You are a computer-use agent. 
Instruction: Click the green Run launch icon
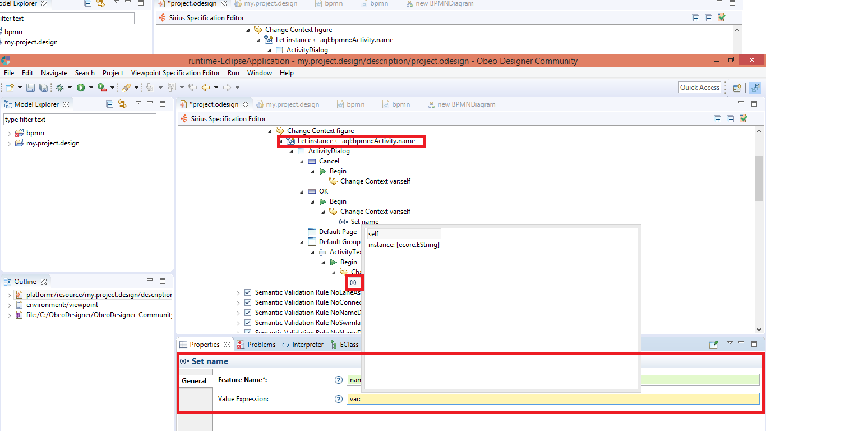(81, 88)
